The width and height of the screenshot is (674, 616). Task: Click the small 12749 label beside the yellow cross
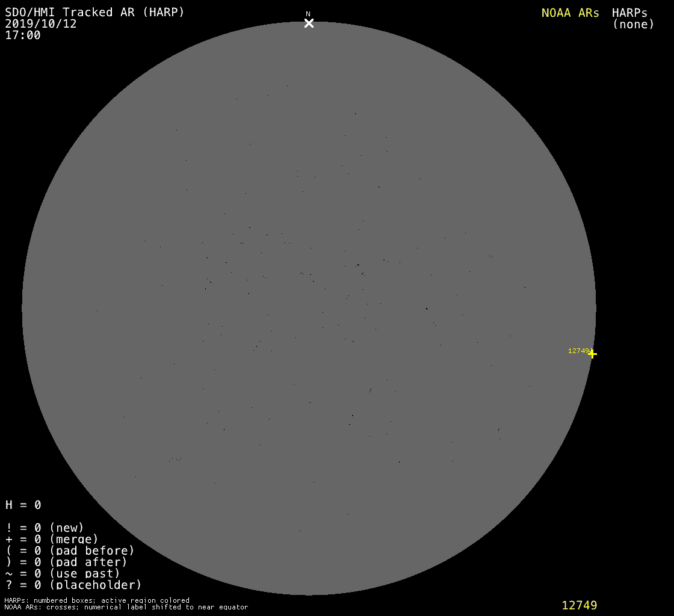[x=578, y=351]
